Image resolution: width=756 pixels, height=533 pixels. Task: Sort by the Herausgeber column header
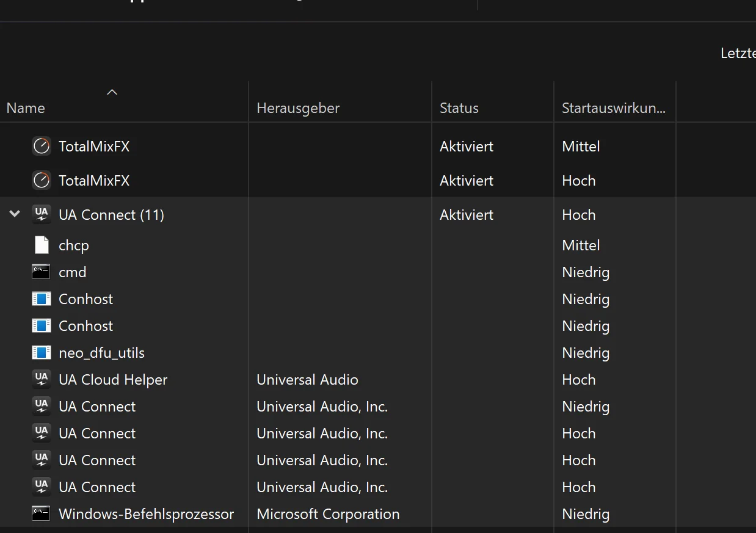pyautogui.click(x=298, y=108)
